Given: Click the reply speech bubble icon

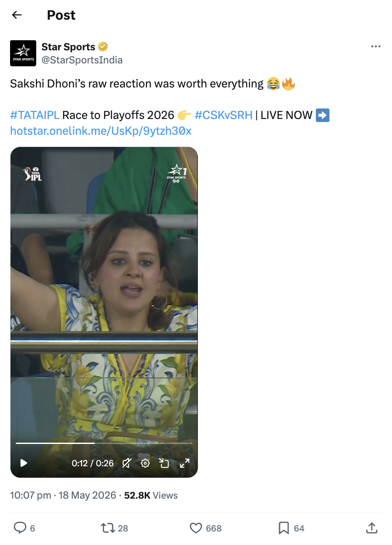Looking at the screenshot, I should pyautogui.click(x=20, y=528).
